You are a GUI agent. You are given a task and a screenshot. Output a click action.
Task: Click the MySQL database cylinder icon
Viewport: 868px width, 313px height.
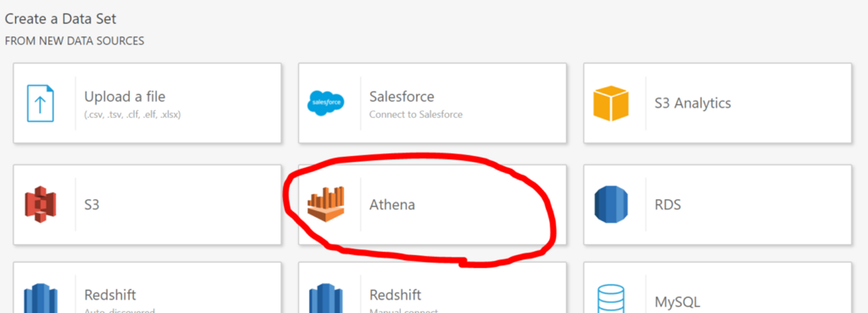point(611,299)
